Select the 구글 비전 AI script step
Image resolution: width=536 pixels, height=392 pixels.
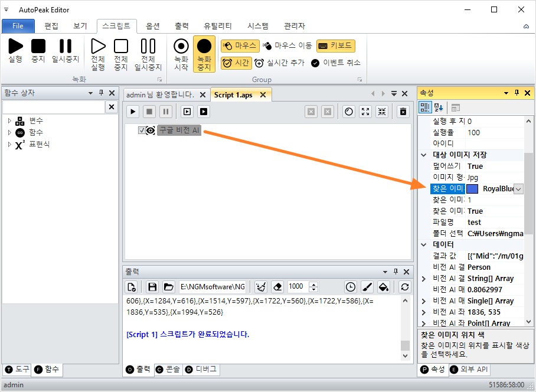click(179, 130)
